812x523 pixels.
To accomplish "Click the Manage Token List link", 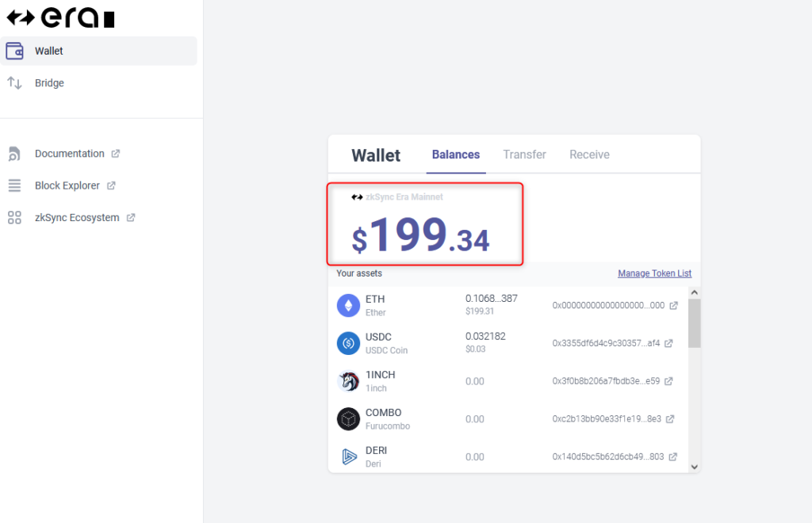I will [654, 273].
